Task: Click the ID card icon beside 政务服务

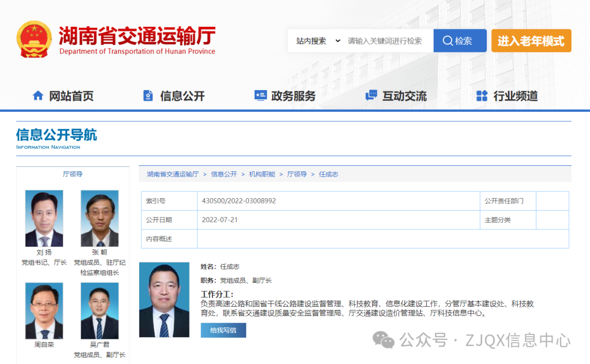Action: (x=261, y=96)
